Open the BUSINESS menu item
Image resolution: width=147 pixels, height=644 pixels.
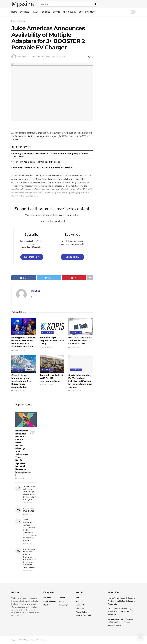pos(25,12)
